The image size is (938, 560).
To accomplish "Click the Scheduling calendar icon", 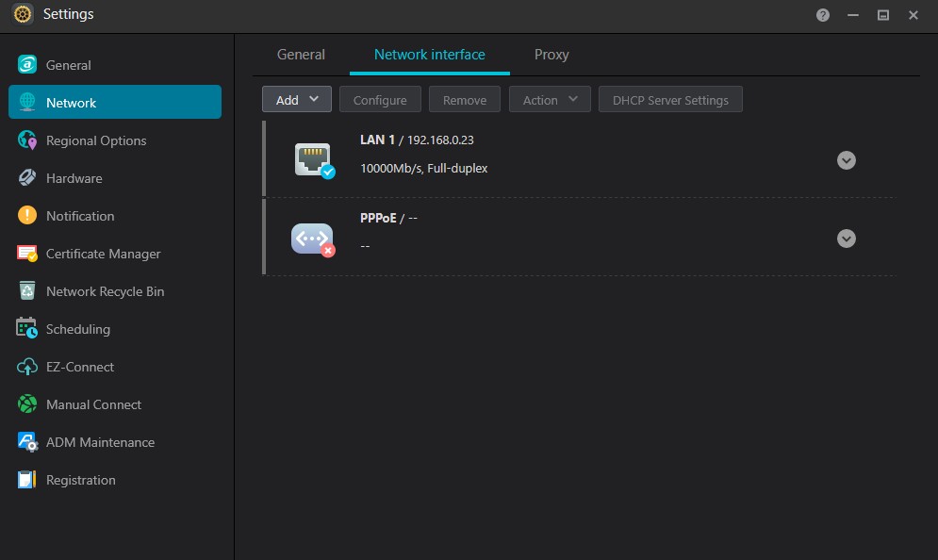I will [27, 328].
